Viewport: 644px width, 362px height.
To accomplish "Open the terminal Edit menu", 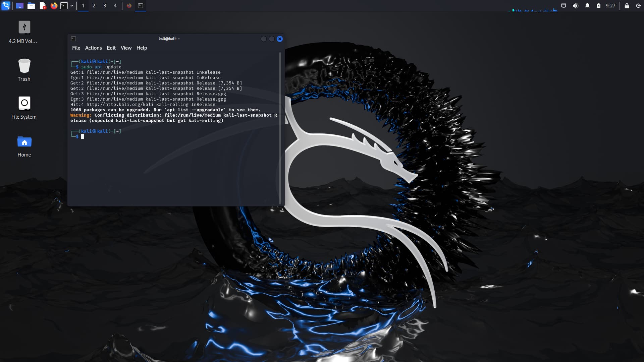I will tap(111, 48).
